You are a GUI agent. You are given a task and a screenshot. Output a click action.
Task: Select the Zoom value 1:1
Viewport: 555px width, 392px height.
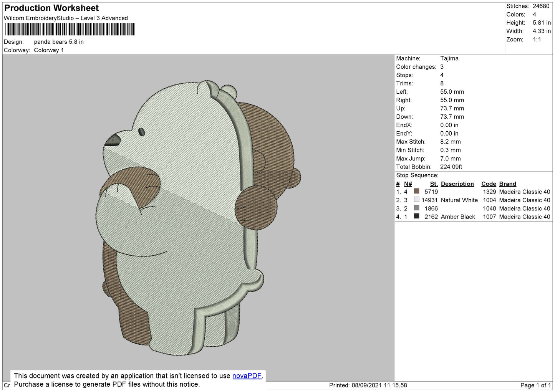(537, 40)
